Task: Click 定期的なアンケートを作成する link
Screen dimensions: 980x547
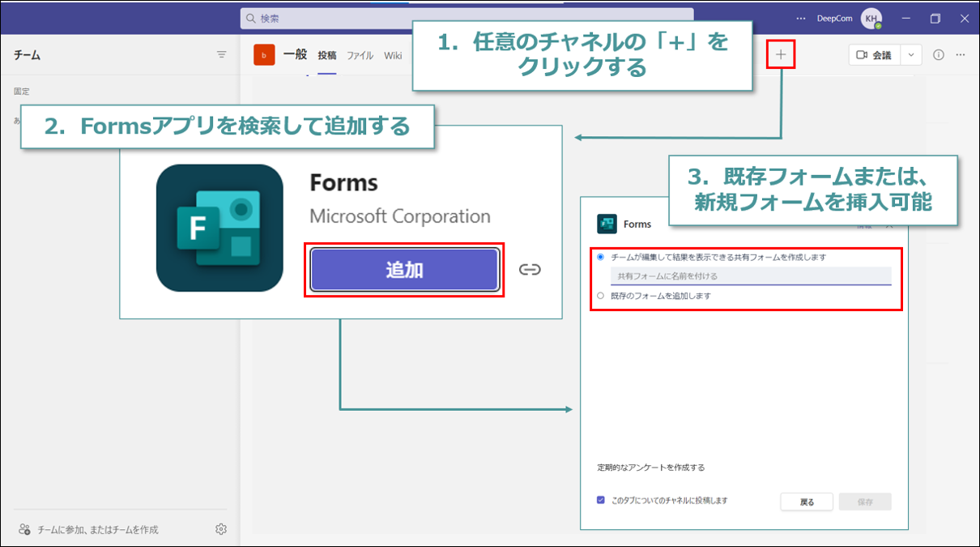Action: [651, 468]
